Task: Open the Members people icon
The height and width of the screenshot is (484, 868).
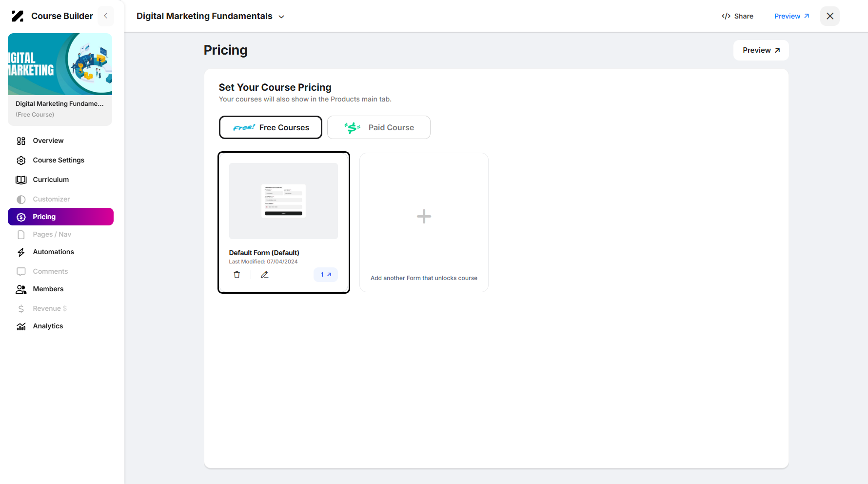Action: coord(21,289)
